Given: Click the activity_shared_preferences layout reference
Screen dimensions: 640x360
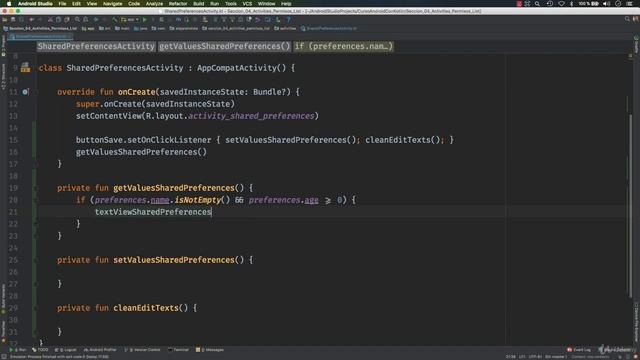Looking at the screenshot, I should (x=251, y=116).
